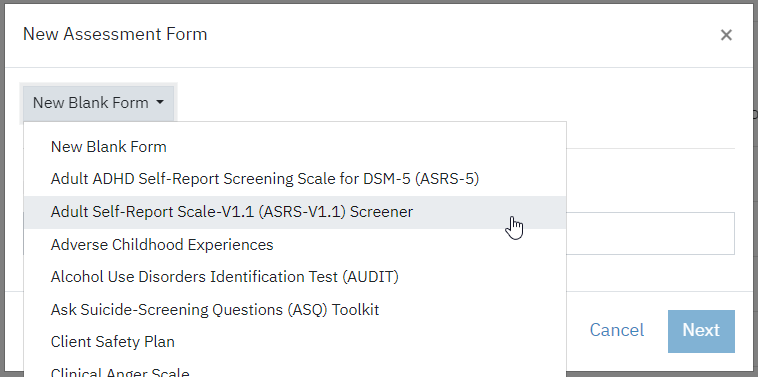Click the New Assessment Form dialog title
The width and height of the screenshot is (758, 377).
[x=115, y=34]
